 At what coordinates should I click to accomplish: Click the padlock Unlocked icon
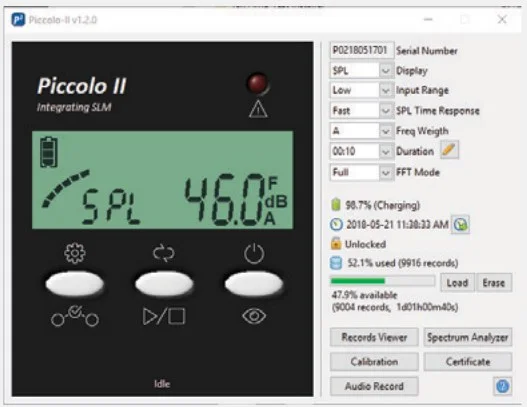click(336, 243)
